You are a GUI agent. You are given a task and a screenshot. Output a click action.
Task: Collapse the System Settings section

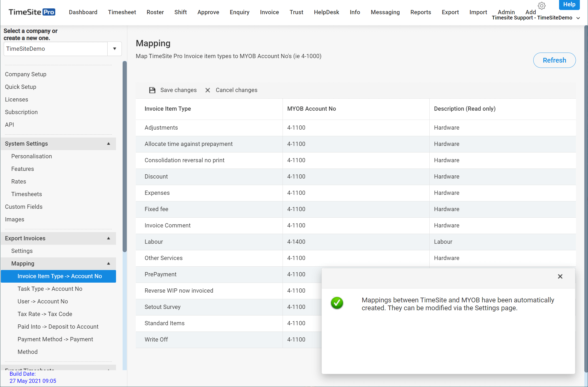(108, 144)
